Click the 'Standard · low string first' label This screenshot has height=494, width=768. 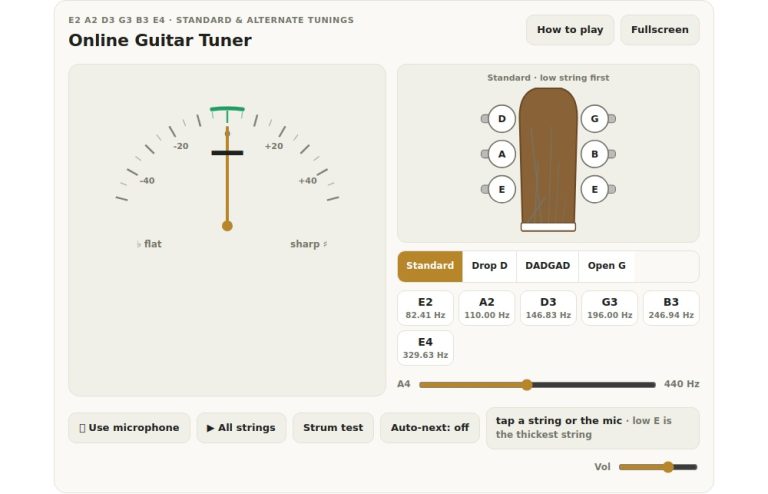point(548,78)
